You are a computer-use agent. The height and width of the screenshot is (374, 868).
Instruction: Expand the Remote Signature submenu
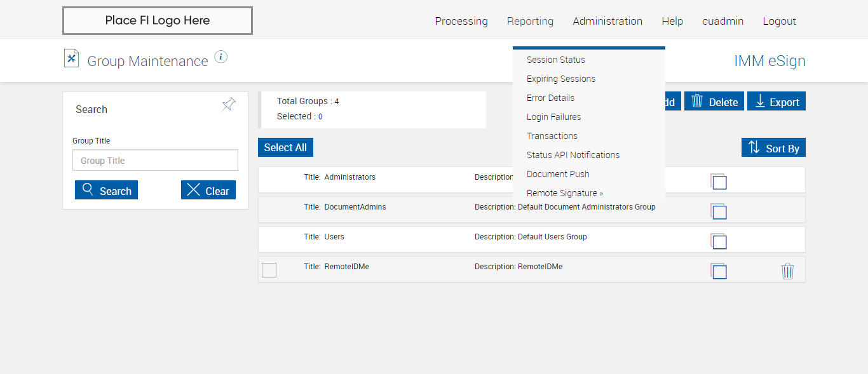pos(564,193)
